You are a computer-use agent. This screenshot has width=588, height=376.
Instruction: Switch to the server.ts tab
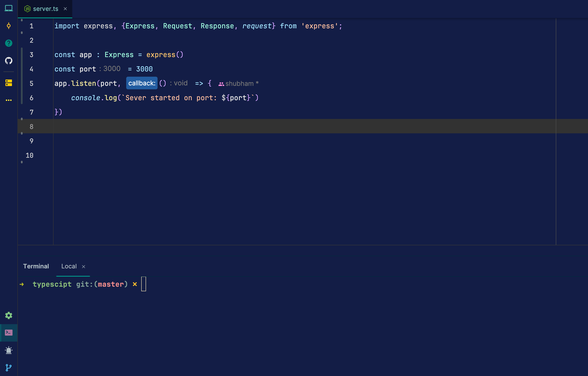[x=45, y=8]
